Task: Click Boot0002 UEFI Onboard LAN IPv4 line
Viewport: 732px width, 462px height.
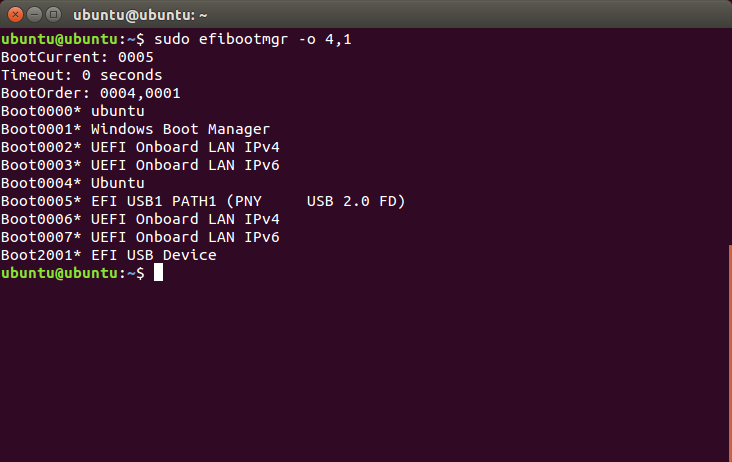Action: pyautogui.click(x=140, y=147)
